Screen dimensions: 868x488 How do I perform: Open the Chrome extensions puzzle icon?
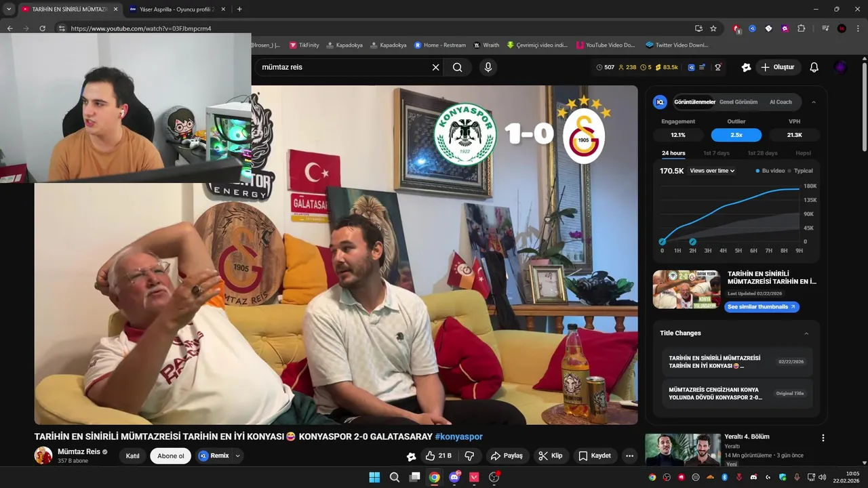point(801,28)
